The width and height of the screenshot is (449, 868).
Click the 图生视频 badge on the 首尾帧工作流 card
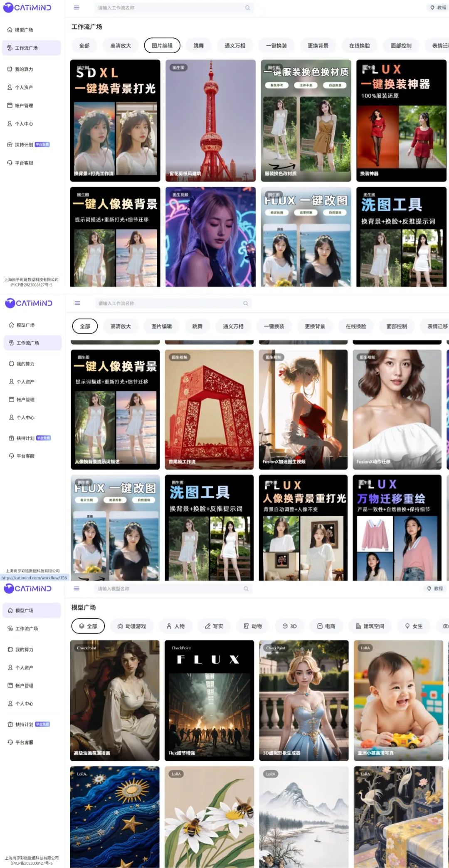point(180,357)
